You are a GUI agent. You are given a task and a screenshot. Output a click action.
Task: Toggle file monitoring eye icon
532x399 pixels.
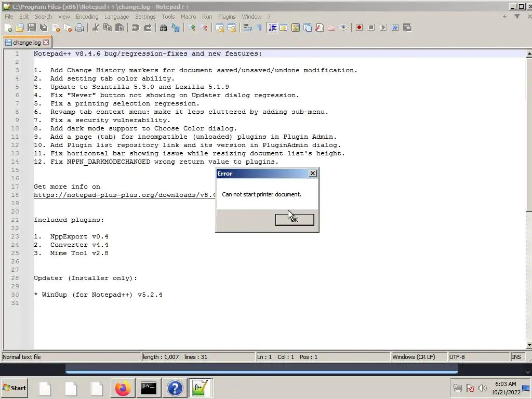[x=343, y=28]
